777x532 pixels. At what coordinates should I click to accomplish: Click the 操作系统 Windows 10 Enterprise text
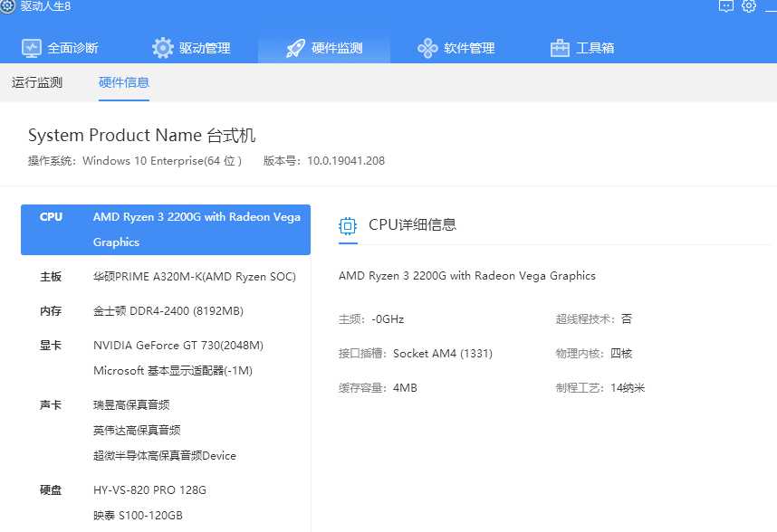pyautogui.click(x=135, y=161)
